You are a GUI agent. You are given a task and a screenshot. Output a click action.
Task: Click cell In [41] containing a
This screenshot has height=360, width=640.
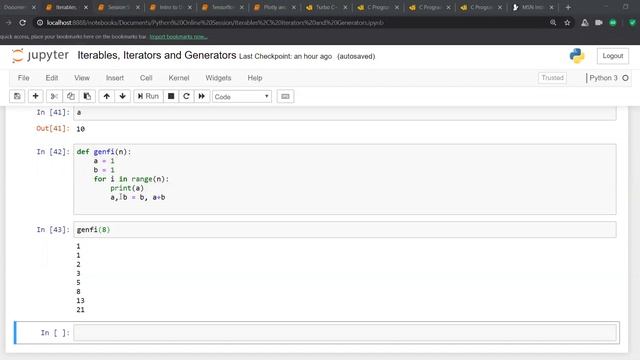344,113
